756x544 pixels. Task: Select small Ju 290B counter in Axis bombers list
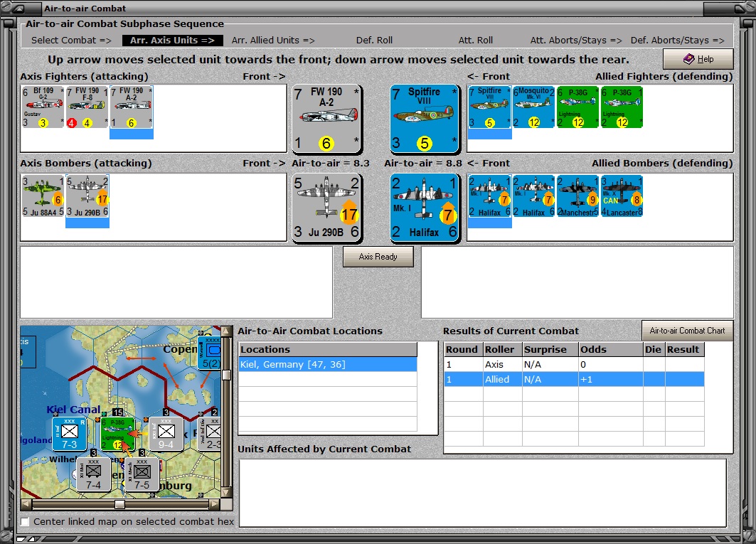tap(87, 196)
